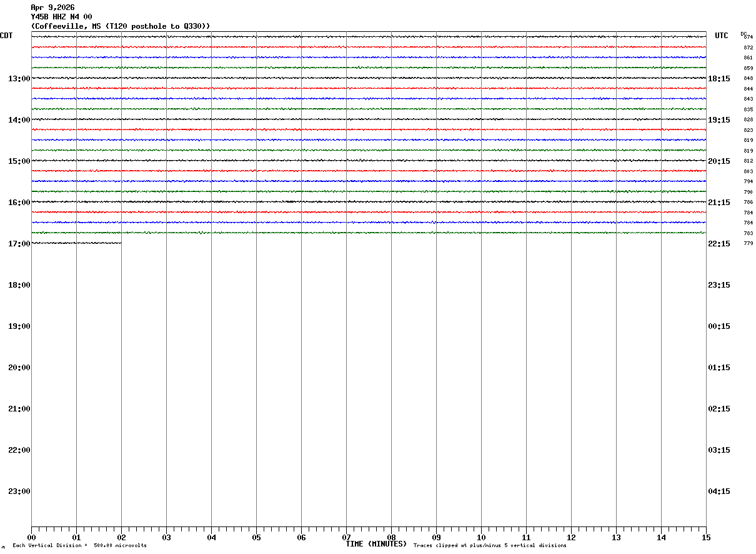Click the '23:00' CDT hour label
The image size is (756, 554).
(19, 491)
